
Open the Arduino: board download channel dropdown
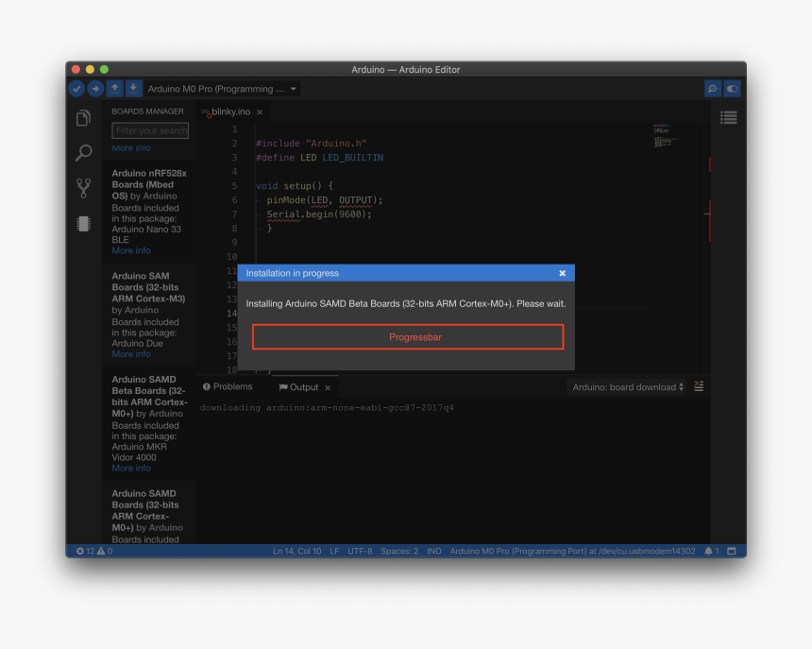point(627,387)
